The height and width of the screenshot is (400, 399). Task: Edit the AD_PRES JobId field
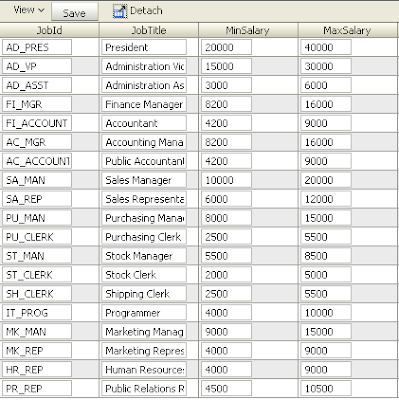37,47
